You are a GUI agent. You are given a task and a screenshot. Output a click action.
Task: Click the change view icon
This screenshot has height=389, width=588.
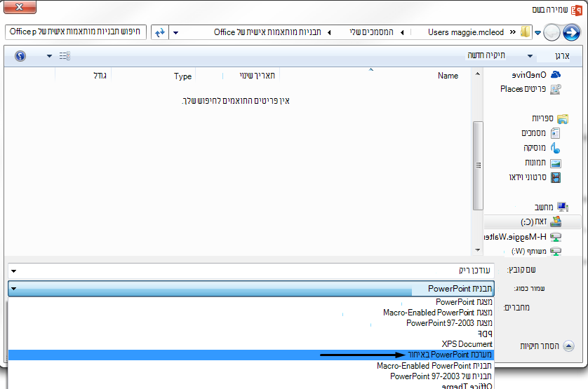point(65,56)
